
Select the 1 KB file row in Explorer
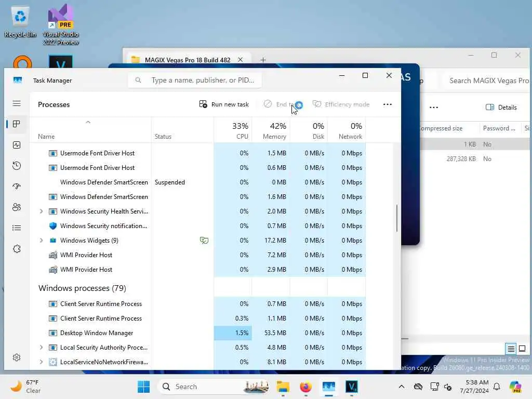coord(475,144)
